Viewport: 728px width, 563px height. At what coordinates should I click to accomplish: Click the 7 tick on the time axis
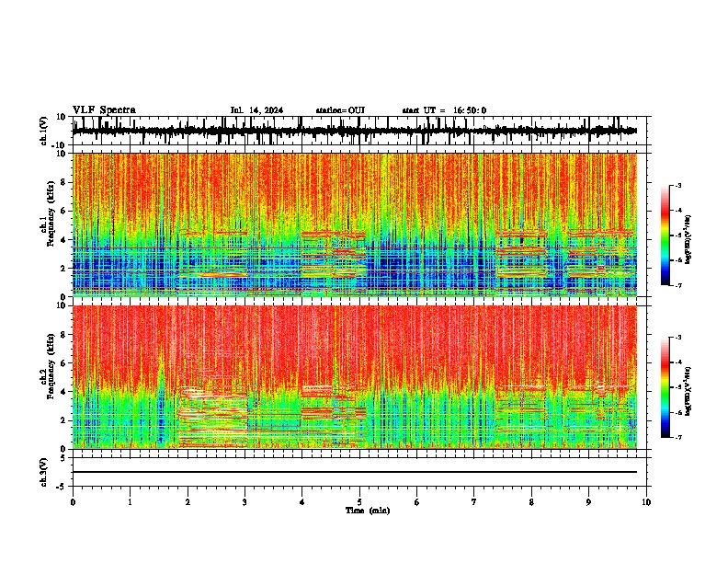point(474,502)
